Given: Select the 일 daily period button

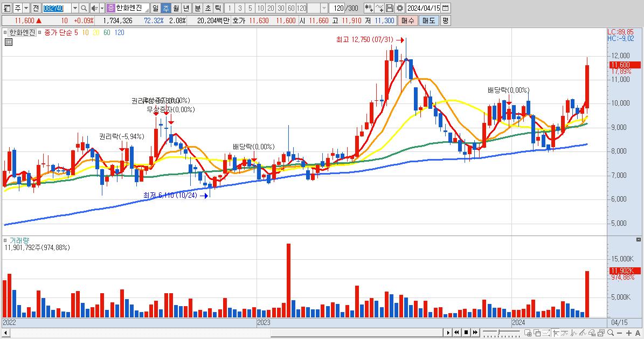Looking at the screenshot, I should 155,8.
